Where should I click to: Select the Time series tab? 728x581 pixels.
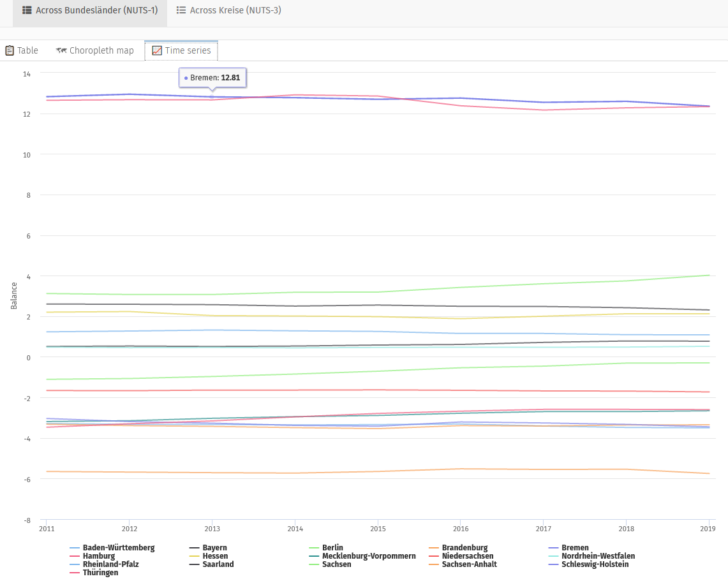181,50
